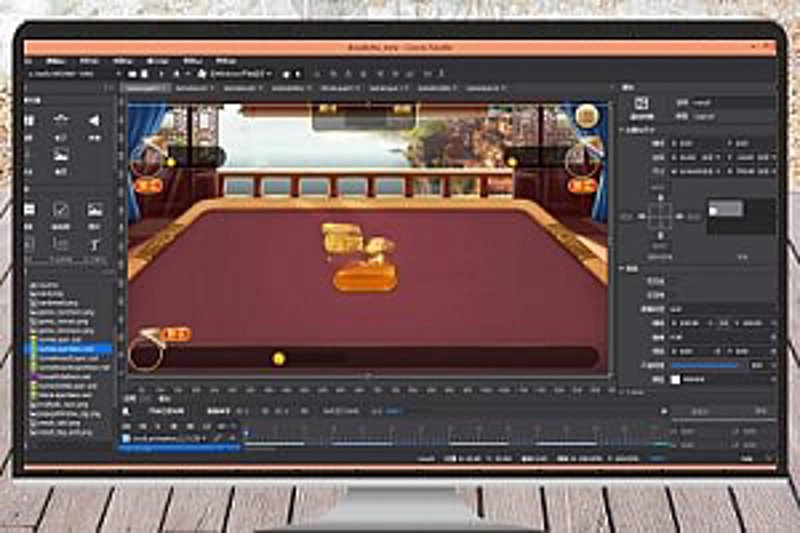Choose the Text label widget icon
The width and height of the screenshot is (800, 533).
(94, 245)
